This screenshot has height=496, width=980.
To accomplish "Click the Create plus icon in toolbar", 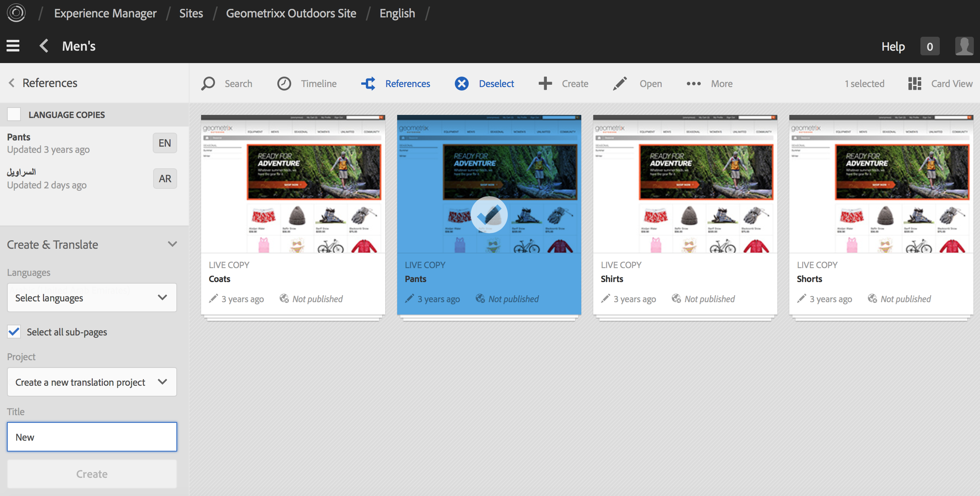I will point(545,84).
